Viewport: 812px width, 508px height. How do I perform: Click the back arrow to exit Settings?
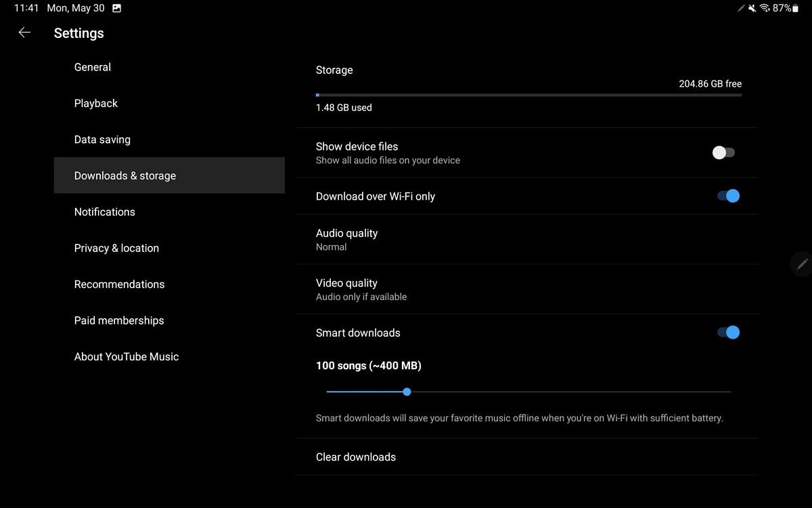coord(24,32)
